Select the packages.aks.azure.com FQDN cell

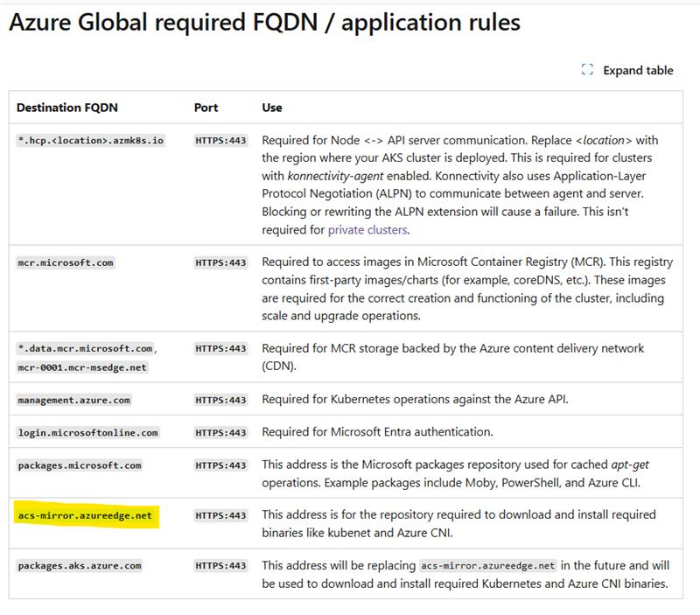[80, 566]
